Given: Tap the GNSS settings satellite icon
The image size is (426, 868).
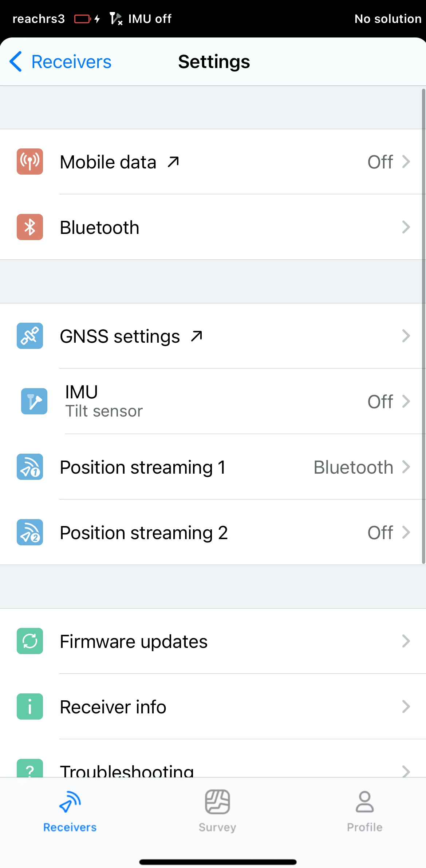Looking at the screenshot, I should tap(30, 336).
